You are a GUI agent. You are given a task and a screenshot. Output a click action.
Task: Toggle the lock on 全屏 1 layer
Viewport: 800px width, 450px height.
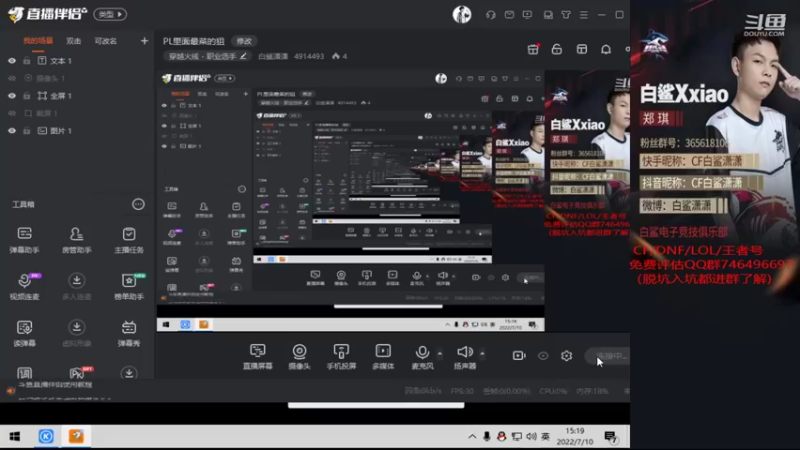(27, 96)
